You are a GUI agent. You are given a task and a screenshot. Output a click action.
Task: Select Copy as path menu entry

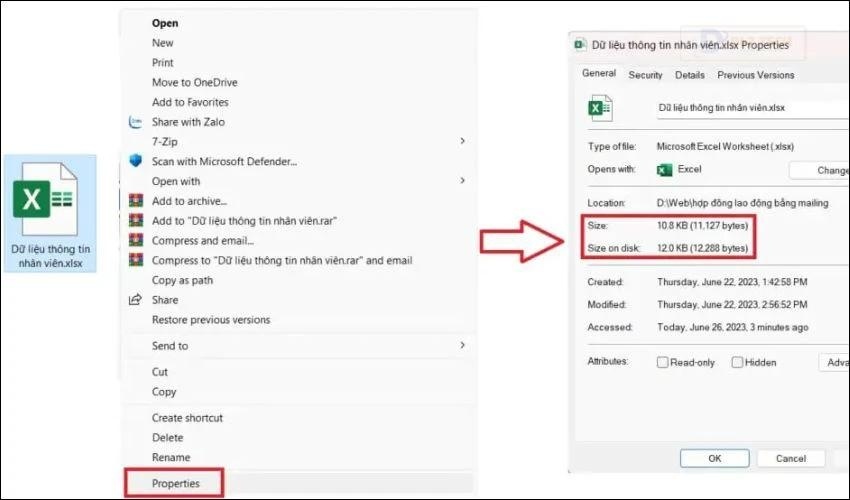click(x=182, y=280)
